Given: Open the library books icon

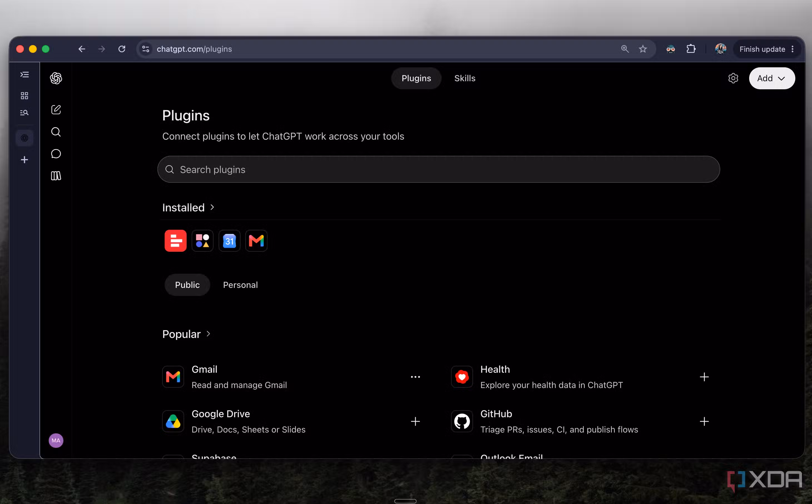Looking at the screenshot, I should pyautogui.click(x=56, y=176).
